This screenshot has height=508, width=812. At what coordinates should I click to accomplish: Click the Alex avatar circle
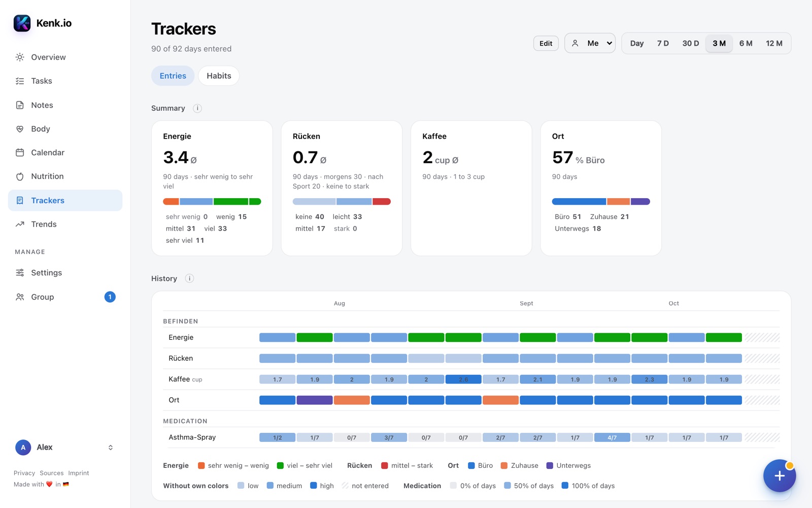tap(23, 448)
